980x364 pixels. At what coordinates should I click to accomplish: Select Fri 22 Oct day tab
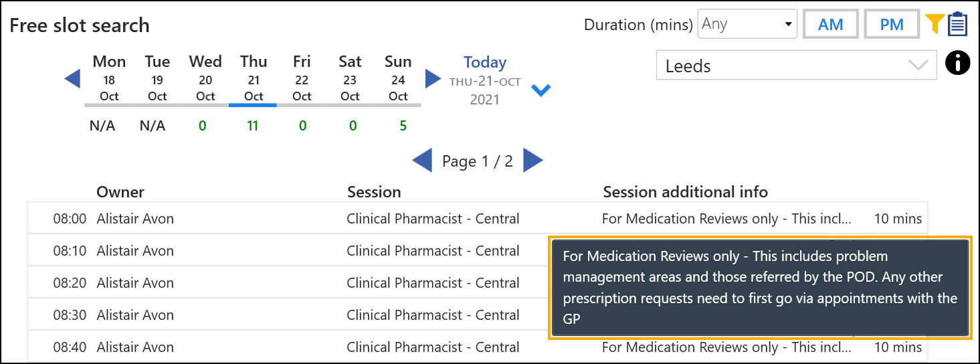[302, 79]
